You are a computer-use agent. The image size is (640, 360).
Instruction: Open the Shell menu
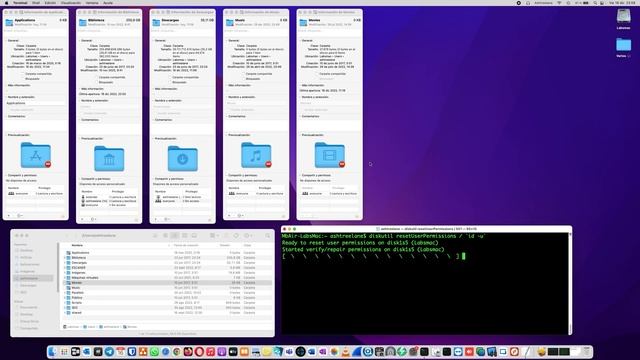pos(36,3)
